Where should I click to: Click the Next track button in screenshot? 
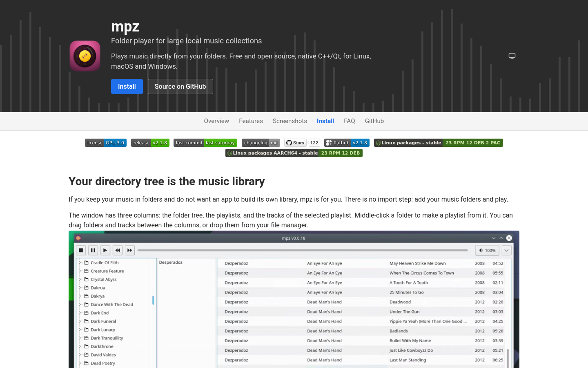(130, 250)
